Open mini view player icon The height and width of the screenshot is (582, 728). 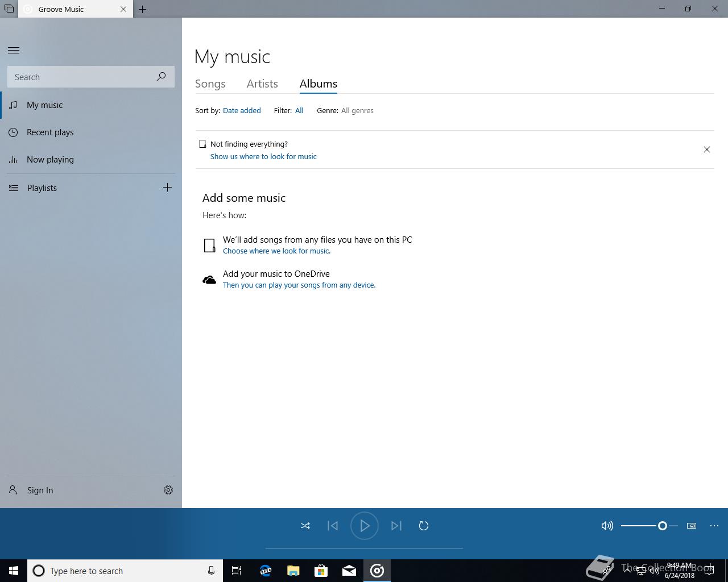point(692,526)
